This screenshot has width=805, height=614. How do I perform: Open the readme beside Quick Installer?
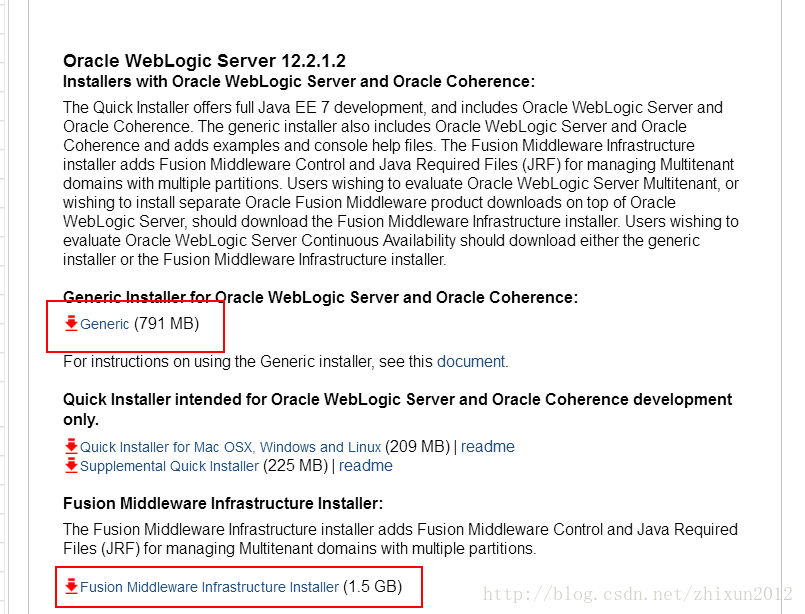coord(488,447)
